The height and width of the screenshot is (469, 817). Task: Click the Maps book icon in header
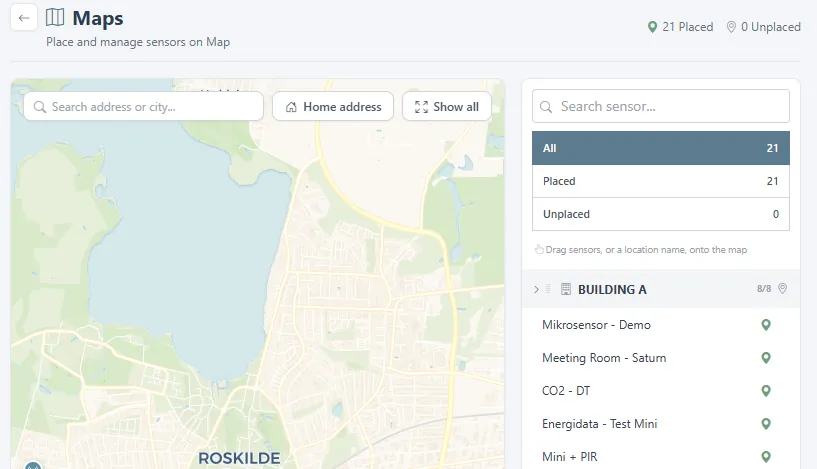tap(55, 18)
